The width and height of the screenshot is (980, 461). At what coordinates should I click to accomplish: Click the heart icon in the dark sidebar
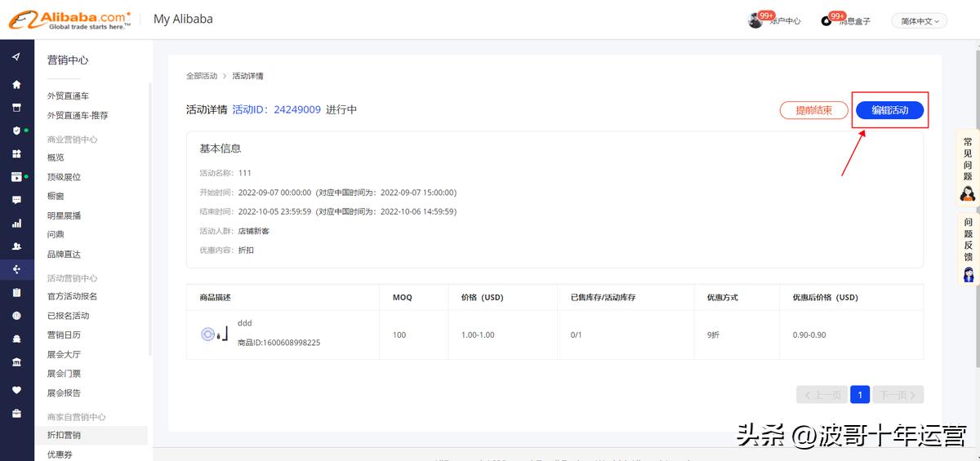(16, 390)
